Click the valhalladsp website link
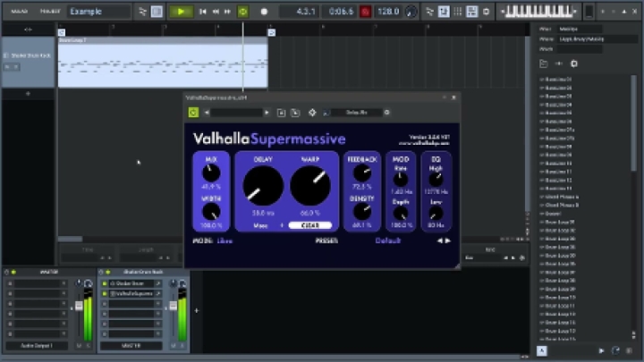This screenshot has width=644, height=362. (424, 143)
